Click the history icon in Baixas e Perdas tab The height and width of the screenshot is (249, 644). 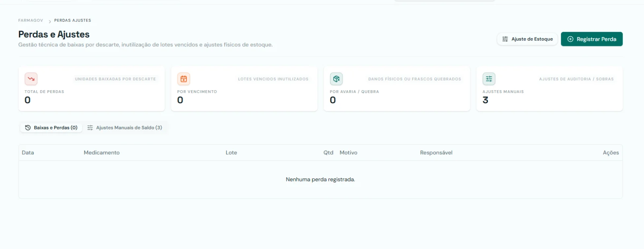point(28,128)
